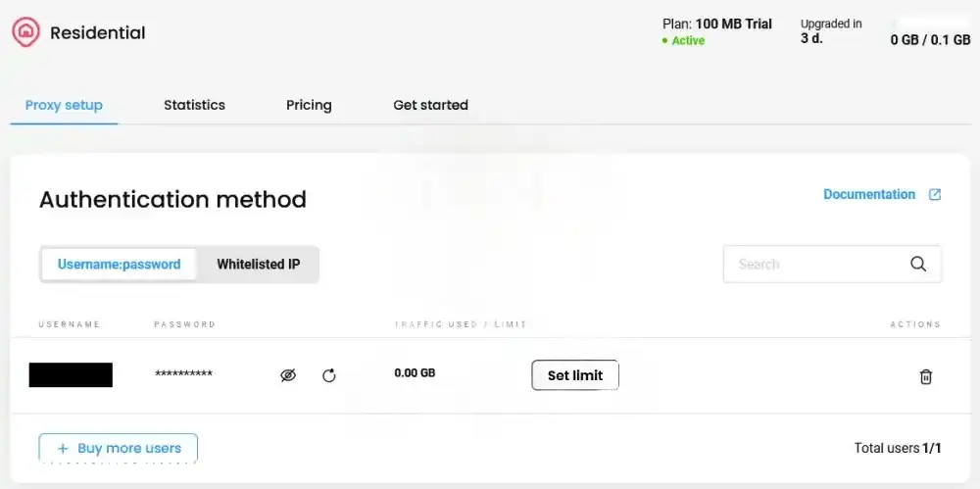Open external link icon beside Documentation

coord(935,195)
